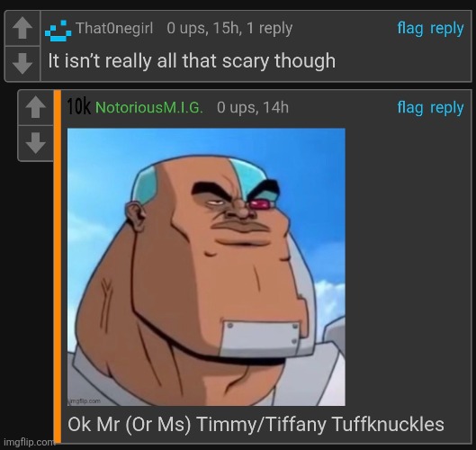Open the cartoon cyborg face image
Screen dimensions: 476x450
[206, 267]
